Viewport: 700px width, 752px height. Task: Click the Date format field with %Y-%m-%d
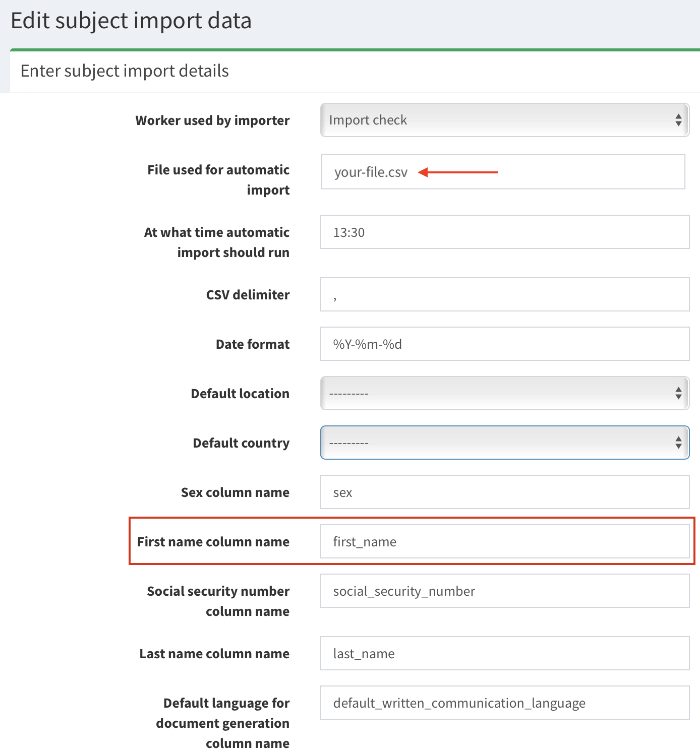point(504,344)
